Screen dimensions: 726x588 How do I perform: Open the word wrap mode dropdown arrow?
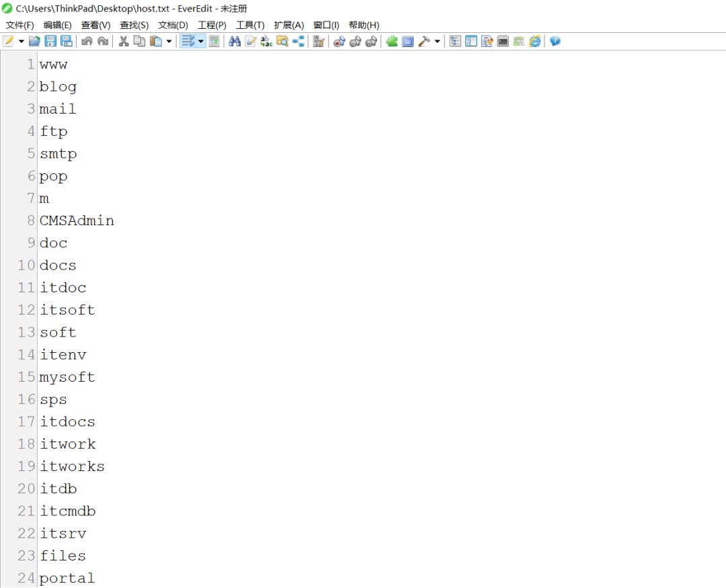click(201, 41)
